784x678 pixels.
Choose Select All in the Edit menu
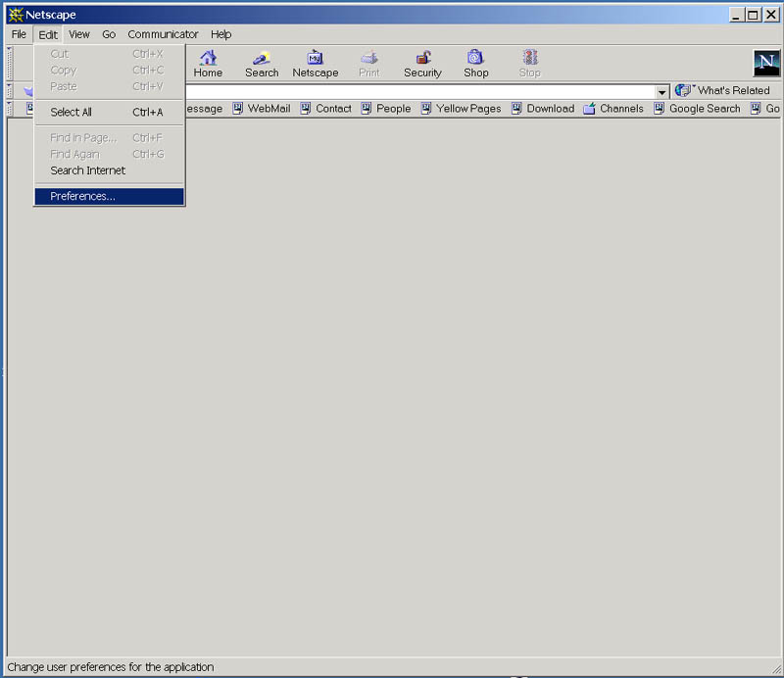(110, 112)
